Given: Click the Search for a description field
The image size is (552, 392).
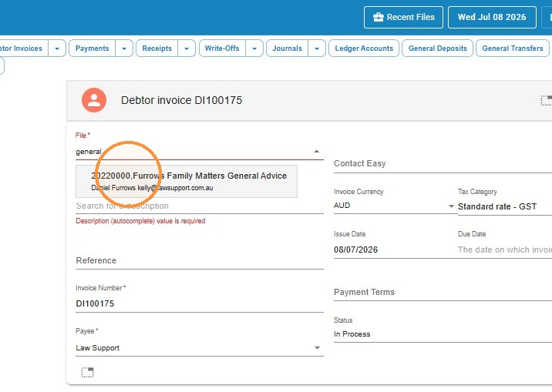Looking at the screenshot, I should click(x=200, y=206).
